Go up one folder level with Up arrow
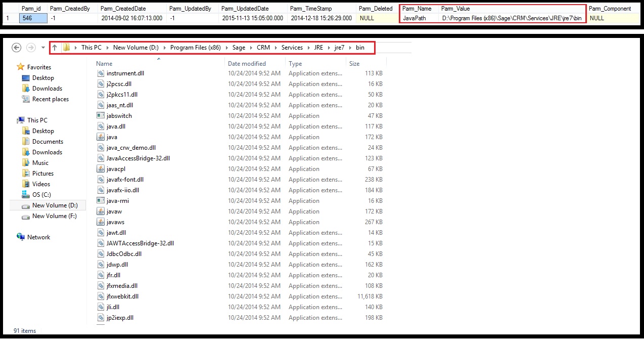Image resolution: width=644 pixels, height=340 pixels. coord(55,48)
